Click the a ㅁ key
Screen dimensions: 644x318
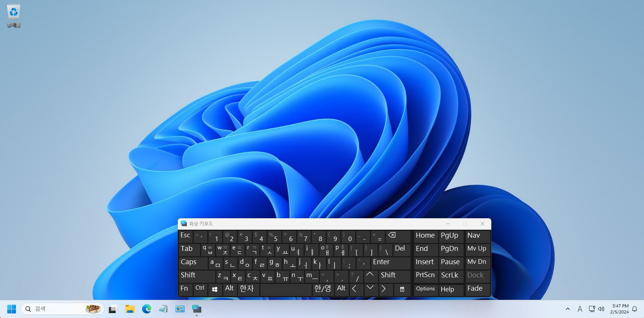[x=215, y=263]
